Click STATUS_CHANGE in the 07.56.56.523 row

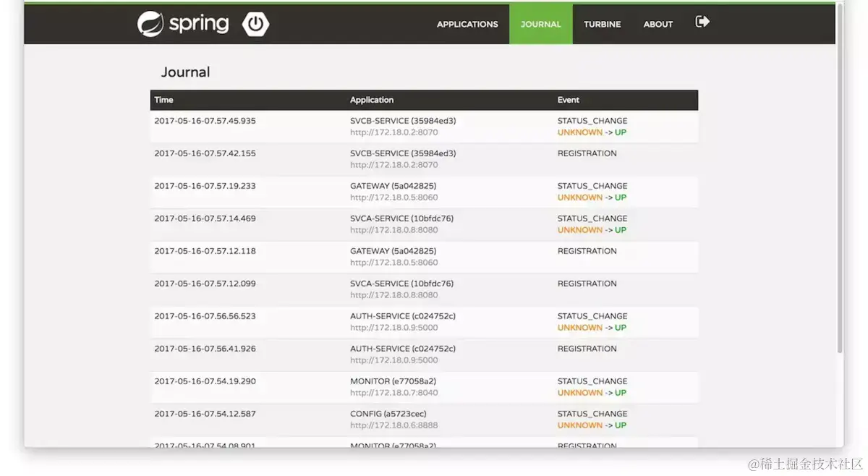(x=592, y=316)
